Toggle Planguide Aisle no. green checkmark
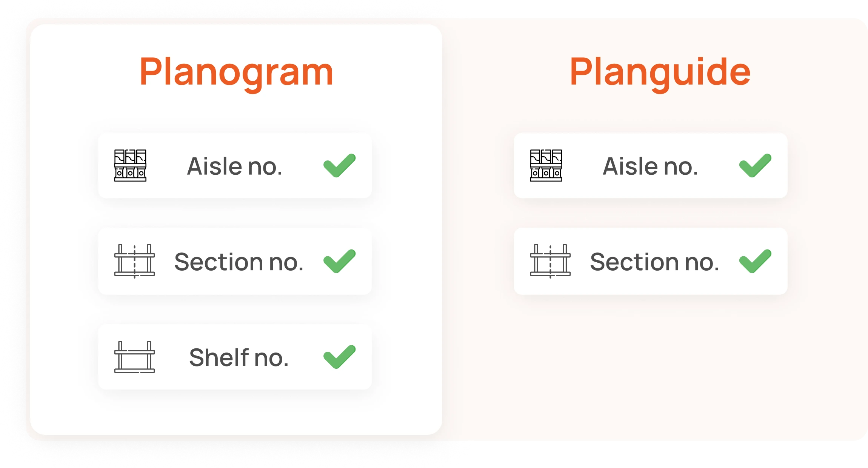This screenshot has height=468, width=868. click(x=755, y=165)
